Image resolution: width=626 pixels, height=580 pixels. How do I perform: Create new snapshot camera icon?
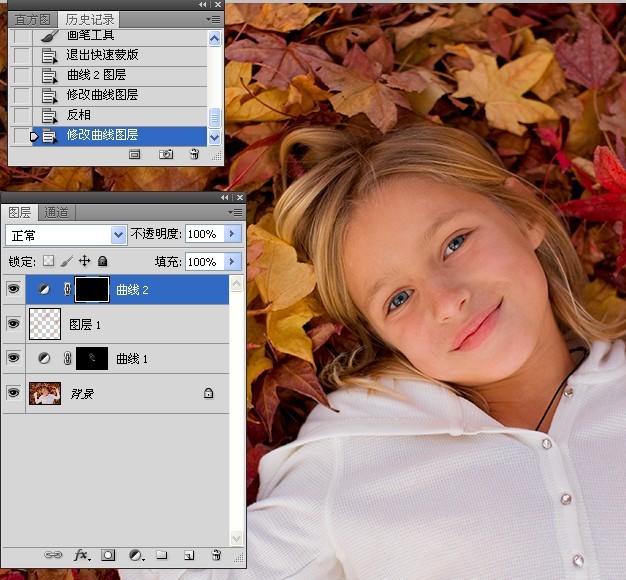[166, 154]
